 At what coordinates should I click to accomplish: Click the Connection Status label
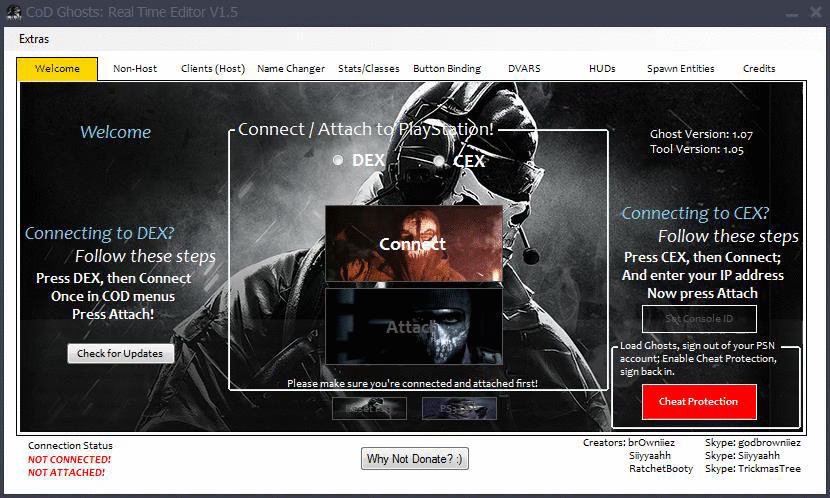(70, 446)
